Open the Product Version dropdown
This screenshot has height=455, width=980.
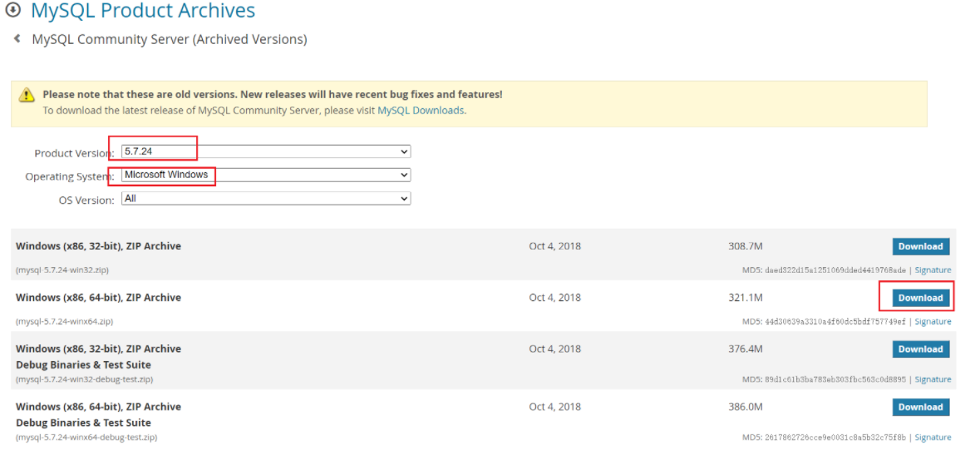(266, 151)
